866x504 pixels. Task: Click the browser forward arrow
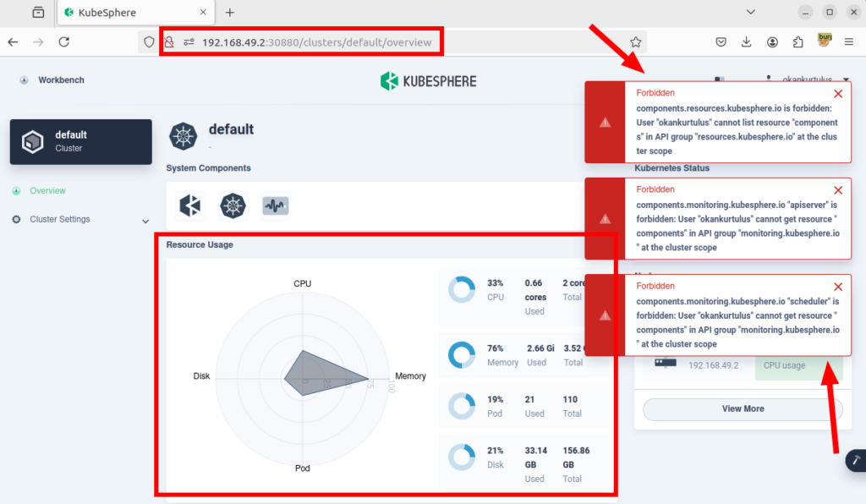(38, 42)
